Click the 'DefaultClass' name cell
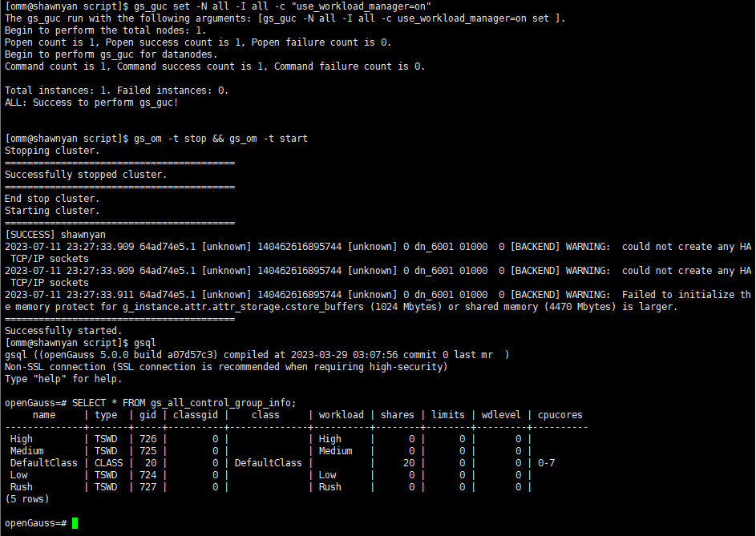Viewport: 756px width, 536px height. click(x=44, y=463)
